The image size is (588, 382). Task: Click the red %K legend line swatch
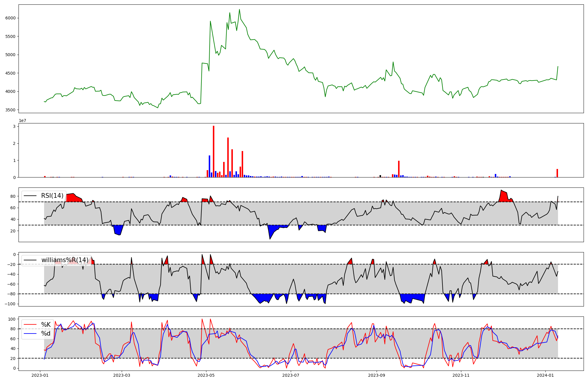(30, 325)
